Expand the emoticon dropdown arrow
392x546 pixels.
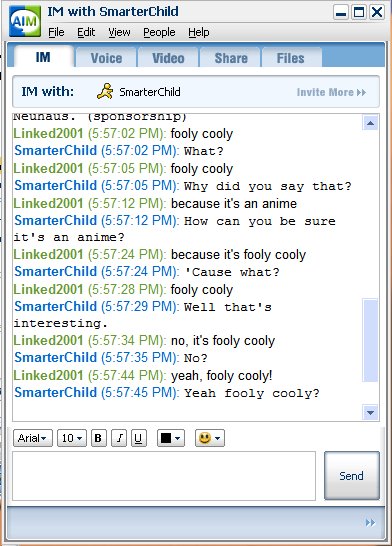218,438
